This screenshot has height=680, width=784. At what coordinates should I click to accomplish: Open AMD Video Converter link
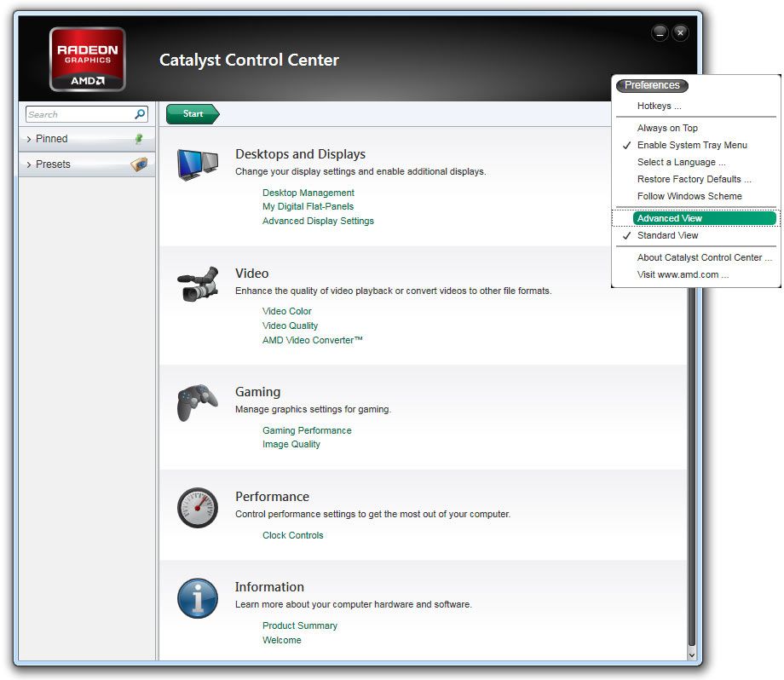coord(312,340)
